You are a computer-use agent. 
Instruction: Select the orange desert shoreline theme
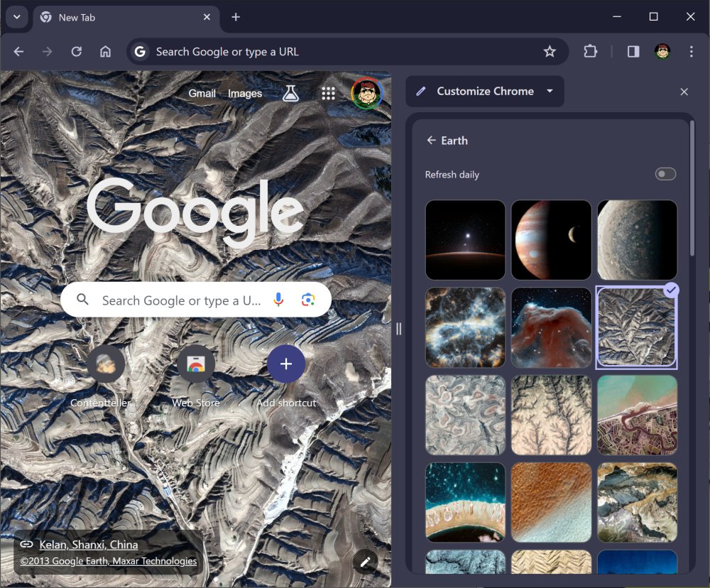pyautogui.click(x=551, y=502)
